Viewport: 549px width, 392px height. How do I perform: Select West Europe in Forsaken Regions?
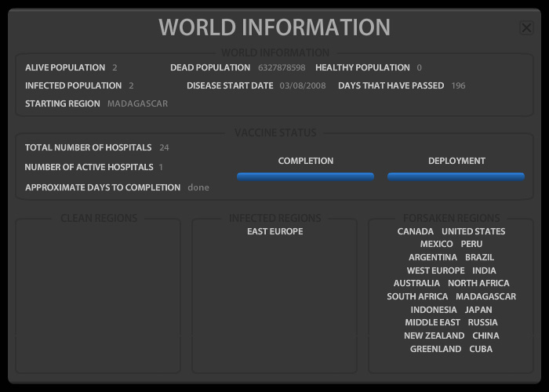(435, 270)
